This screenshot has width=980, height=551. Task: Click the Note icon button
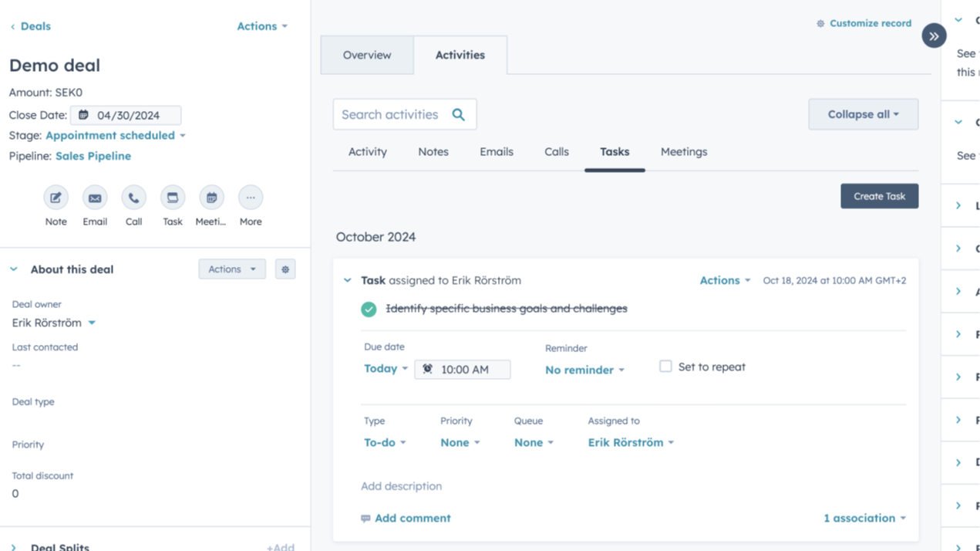pyautogui.click(x=56, y=198)
